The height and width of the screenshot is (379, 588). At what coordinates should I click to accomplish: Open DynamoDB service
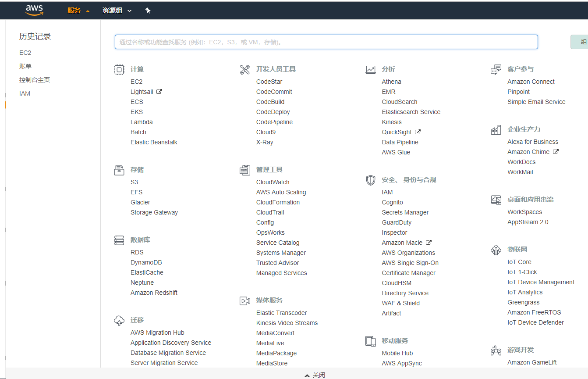[x=146, y=262]
